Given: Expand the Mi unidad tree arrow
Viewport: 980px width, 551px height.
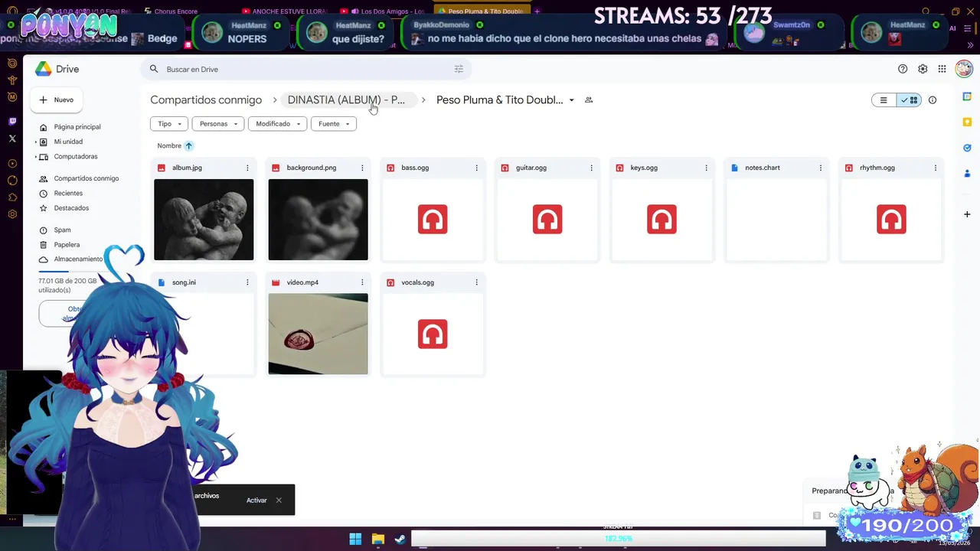Looking at the screenshot, I should pyautogui.click(x=36, y=142).
